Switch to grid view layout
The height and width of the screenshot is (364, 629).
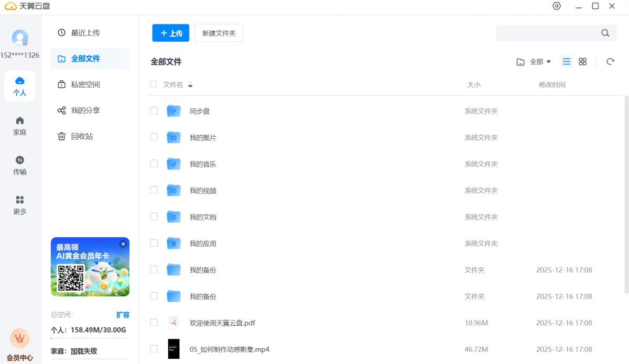tap(582, 62)
